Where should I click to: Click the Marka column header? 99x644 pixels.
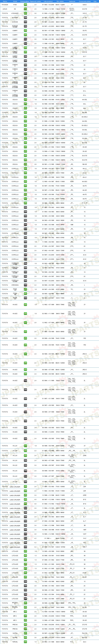pos(5,1)
